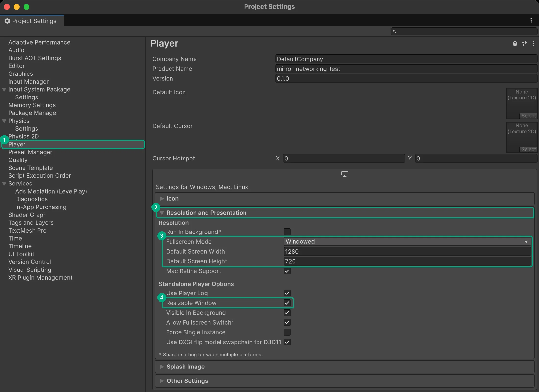
Task: Open XR Plugin Management category
Action: [40, 278]
